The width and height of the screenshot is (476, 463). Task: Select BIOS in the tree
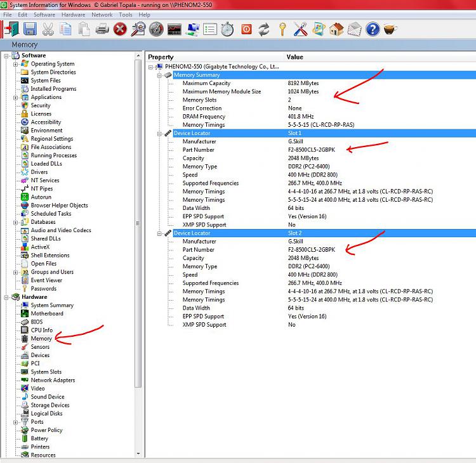coord(37,322)
